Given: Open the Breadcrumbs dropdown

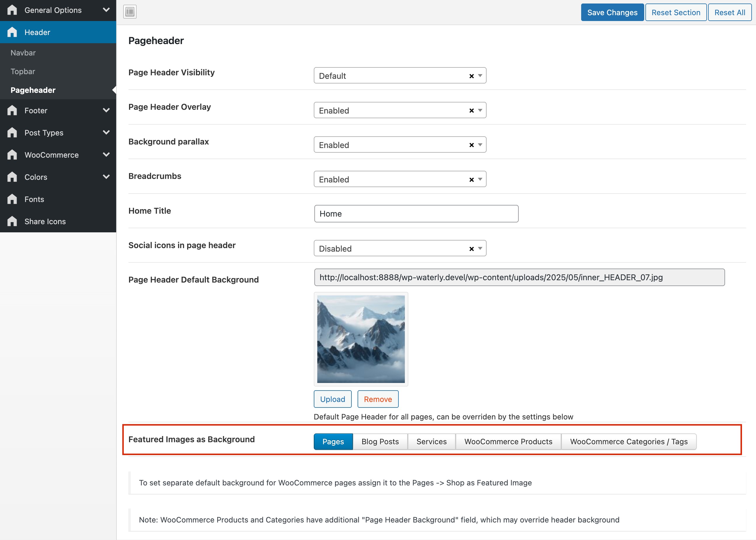Looking at the screenshot, I should tap(400, 179).
